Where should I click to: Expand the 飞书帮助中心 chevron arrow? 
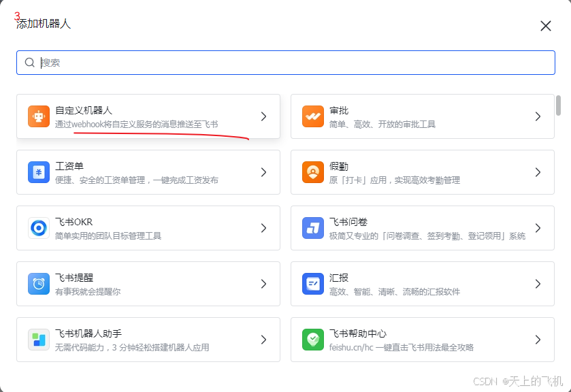pyautogui.click(x=538, y=340)
